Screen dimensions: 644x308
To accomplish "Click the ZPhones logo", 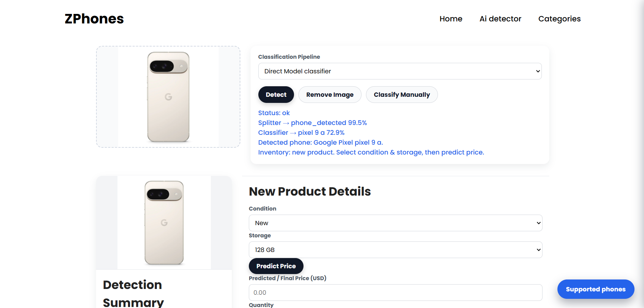I will (x=94, y=19).
